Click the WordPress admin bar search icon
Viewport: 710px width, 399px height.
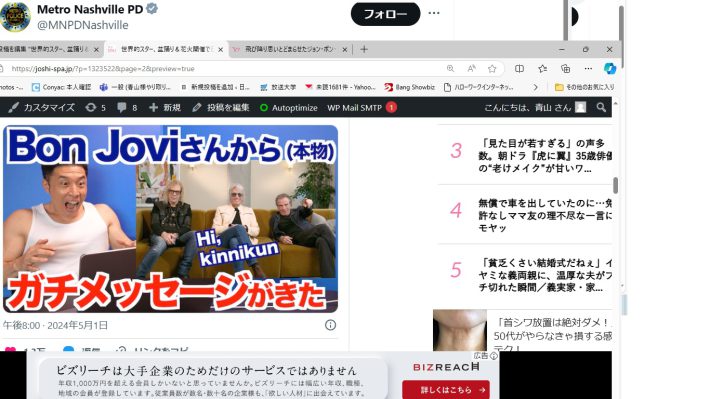601,107
